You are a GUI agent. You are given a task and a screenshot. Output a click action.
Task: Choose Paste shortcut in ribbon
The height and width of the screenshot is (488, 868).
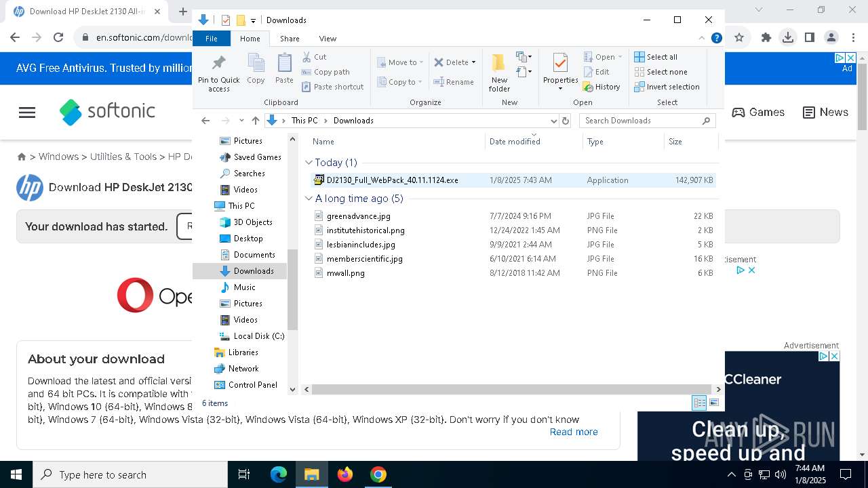[332, 87]
